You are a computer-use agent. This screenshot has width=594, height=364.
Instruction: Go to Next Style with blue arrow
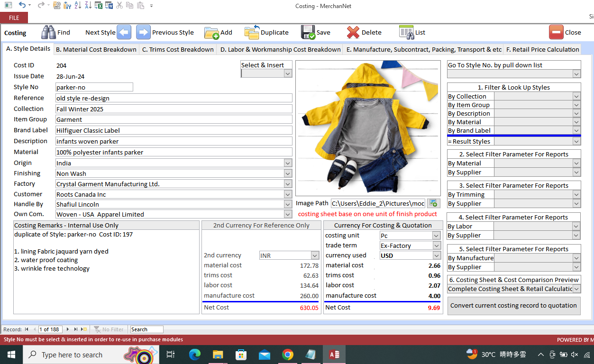tap(124, 32)
